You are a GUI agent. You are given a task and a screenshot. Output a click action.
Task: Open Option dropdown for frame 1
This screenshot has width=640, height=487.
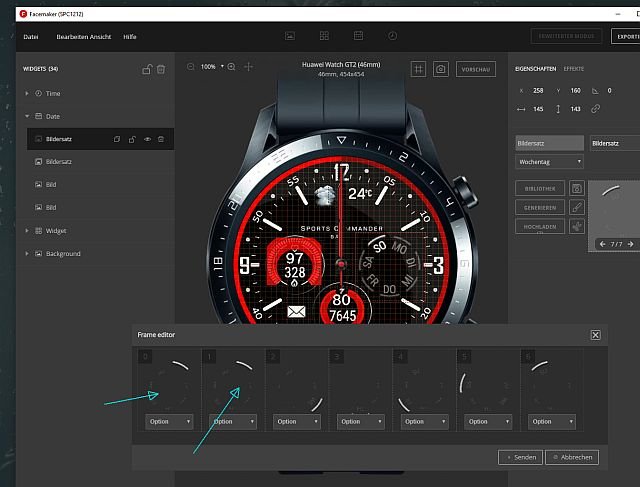click(233, 422)
